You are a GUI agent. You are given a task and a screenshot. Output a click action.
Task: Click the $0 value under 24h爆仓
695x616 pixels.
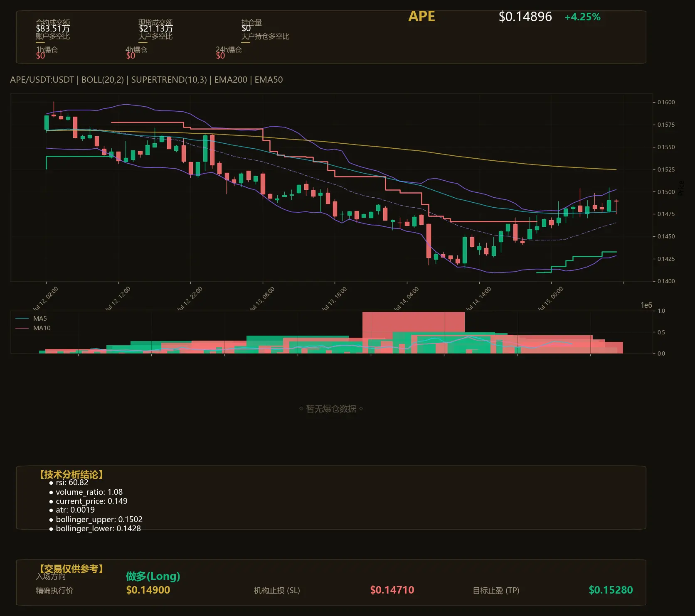pyautogui.click(x=220, y=56)
